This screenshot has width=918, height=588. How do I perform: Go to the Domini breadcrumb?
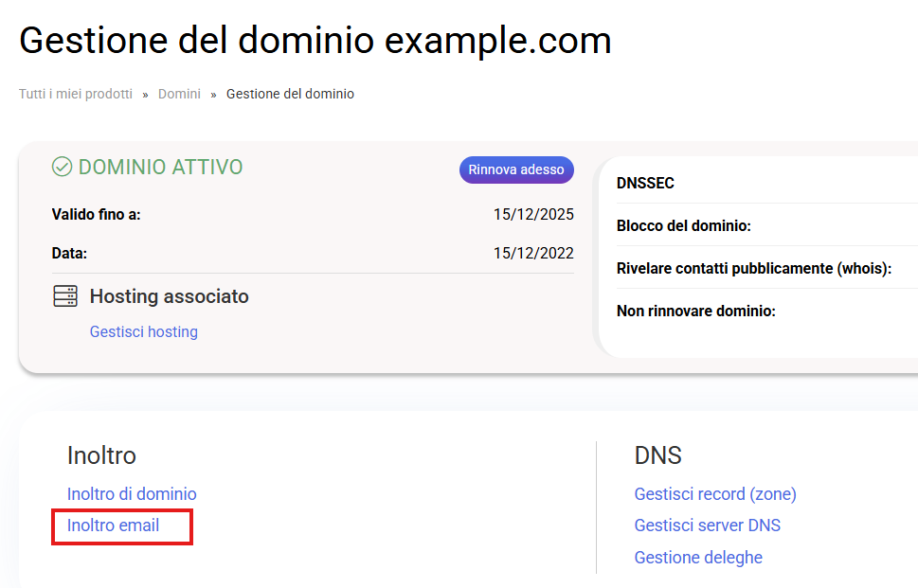179,94
